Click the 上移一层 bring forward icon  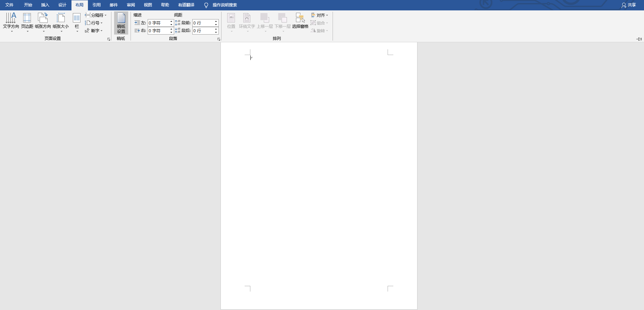[x=265, y=22]
